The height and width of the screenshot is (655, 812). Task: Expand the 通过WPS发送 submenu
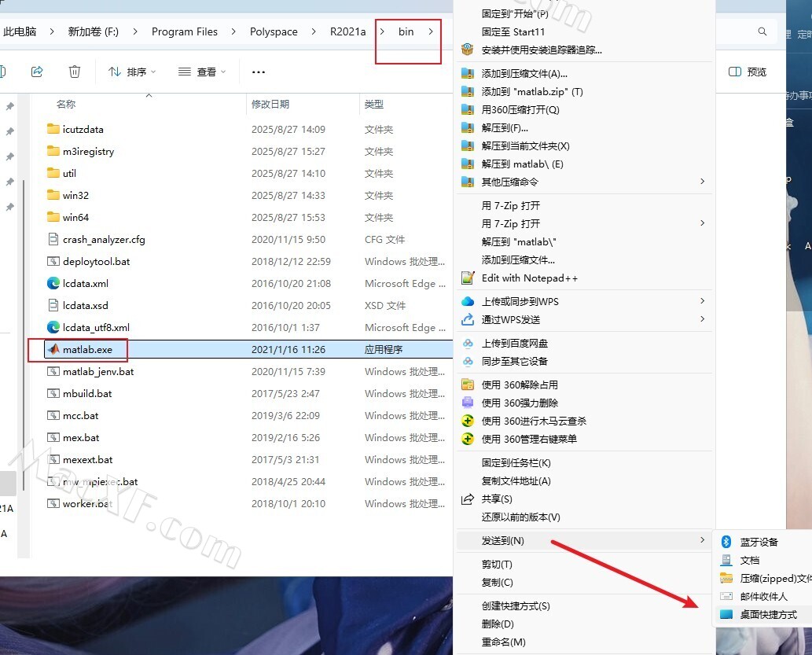tap(702, 318)
